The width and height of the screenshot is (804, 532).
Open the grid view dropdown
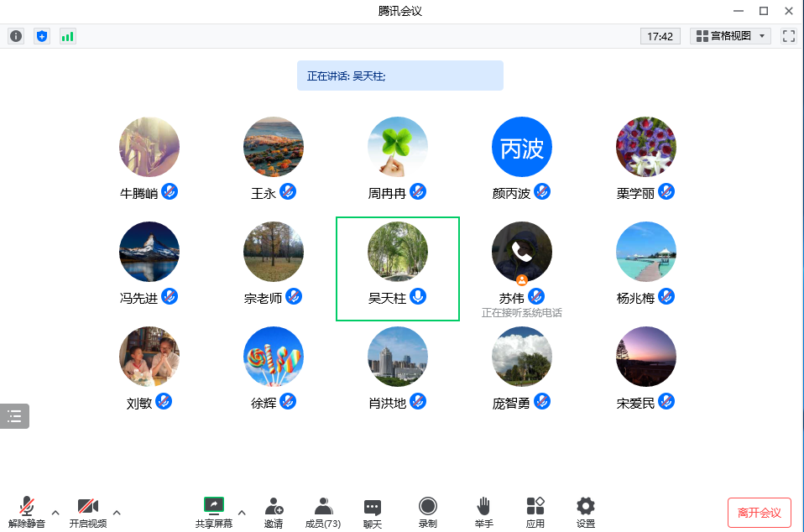(x=731, y=36)
